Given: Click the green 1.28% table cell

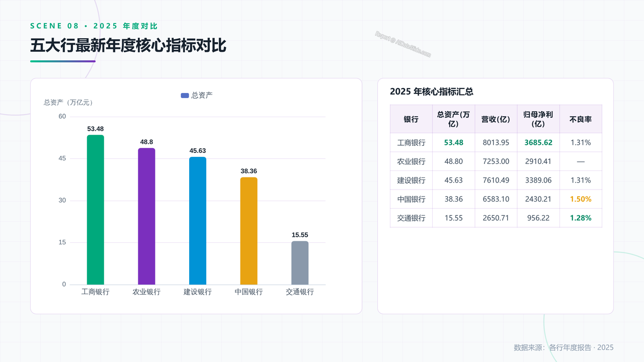Looking at the screenshot, I should tap(581, 218).
